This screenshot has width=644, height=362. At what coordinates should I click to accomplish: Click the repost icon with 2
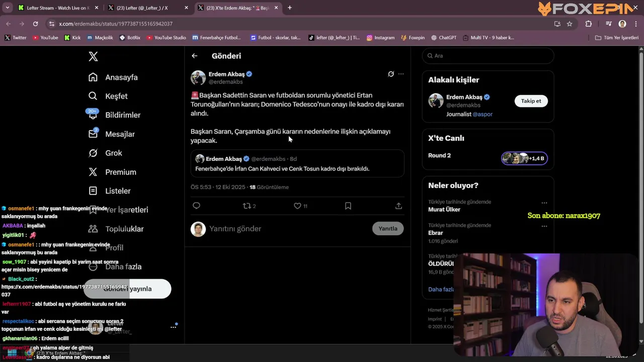pos(249,206)
